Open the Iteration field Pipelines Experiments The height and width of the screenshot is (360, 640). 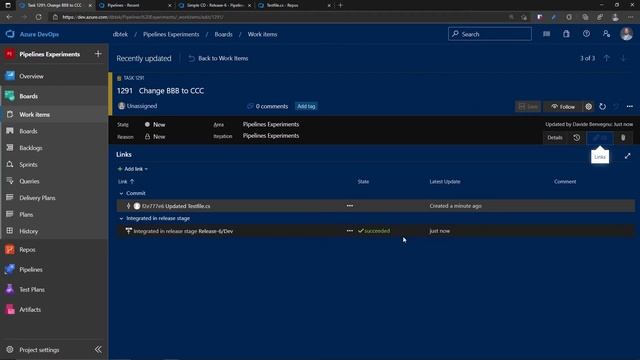tap(271, 136)
